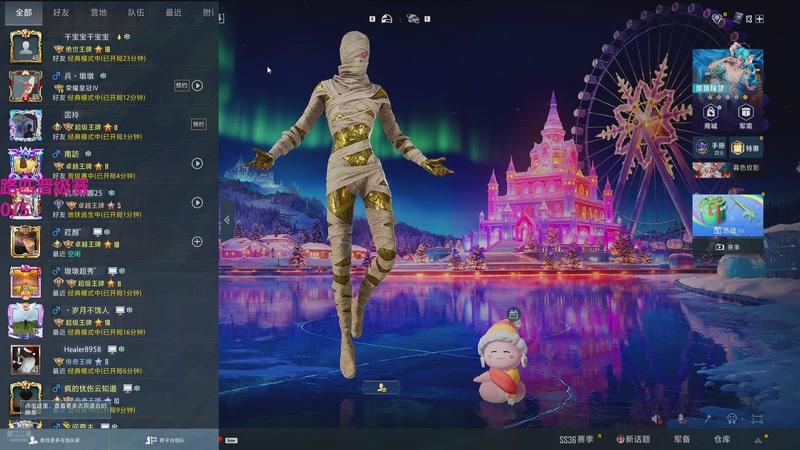This screenshot has height=450, width=800.
Task: Click the fullscreen frame icon
Action: 757,419
